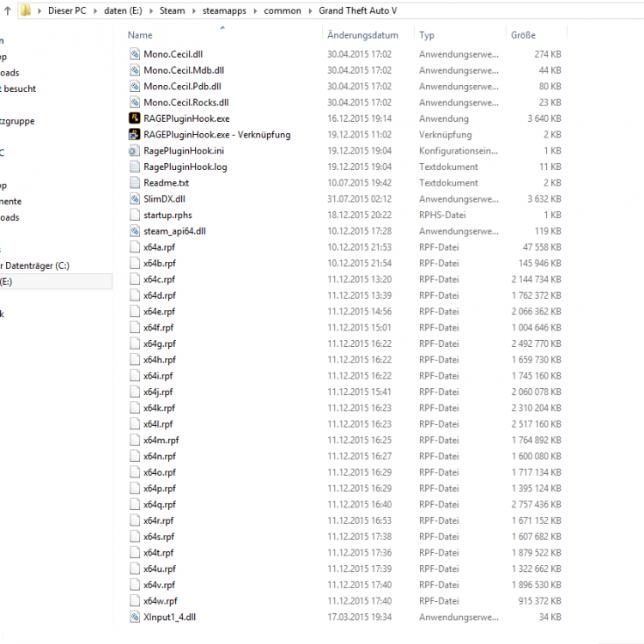644x644 pixels.
Task: Select the file name x64n.rpf
Action: (x=160, y=456)
